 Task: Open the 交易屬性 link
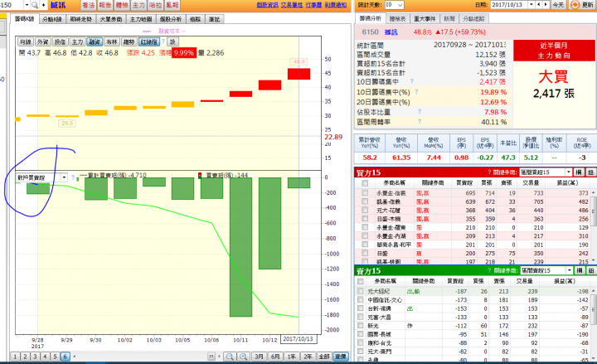292,5
